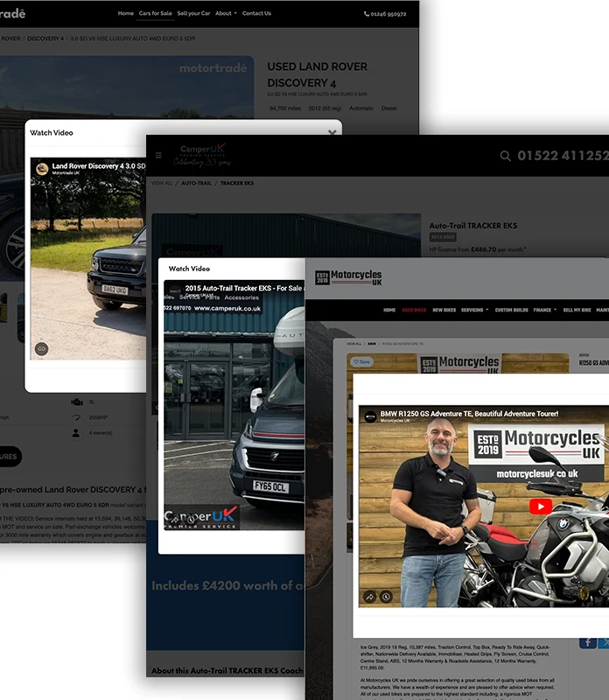Click the CamperUK search magnifier icon
The image size is (609, 700).
tap(505, 156)
